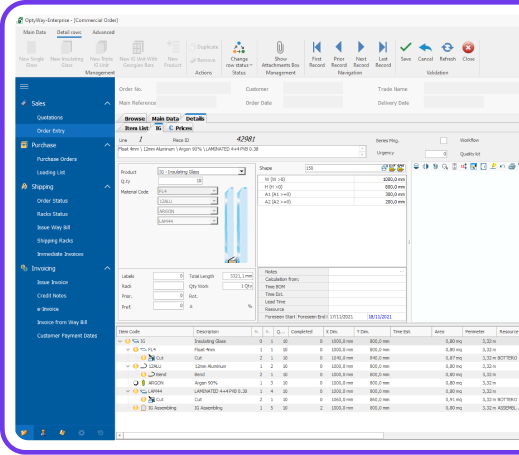Open Issue Way Bill in sidebar
The image size is (519, 455).
[x=54, y=227]
